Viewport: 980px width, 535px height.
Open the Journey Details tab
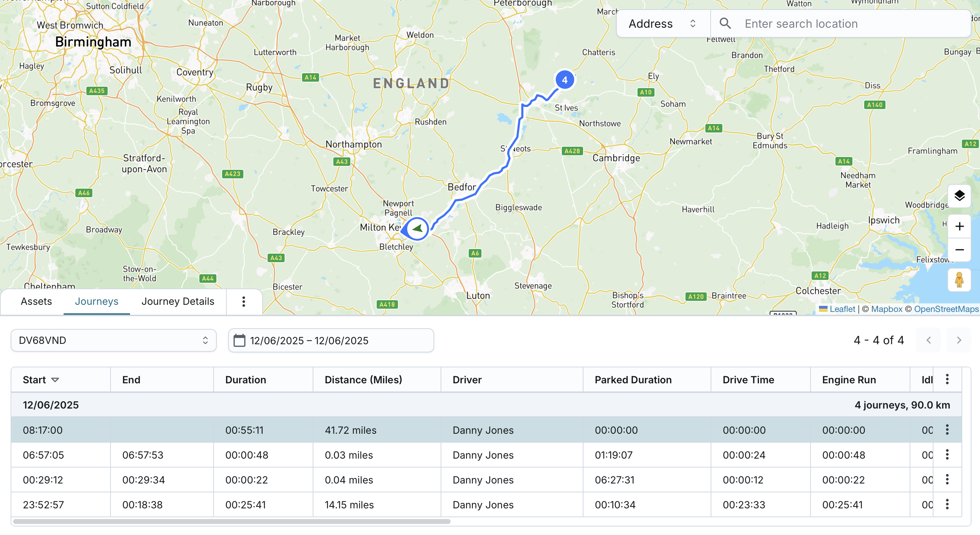pyautogui.click(x=178, y=302)
